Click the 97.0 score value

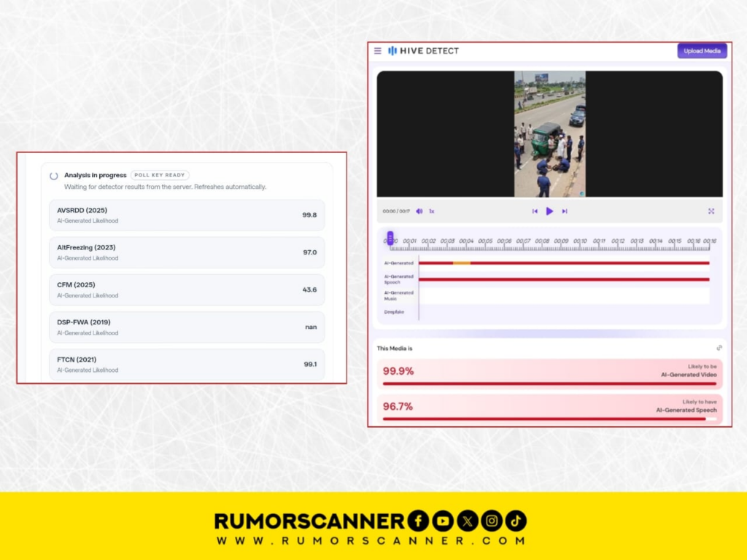(x=309, y=252)
